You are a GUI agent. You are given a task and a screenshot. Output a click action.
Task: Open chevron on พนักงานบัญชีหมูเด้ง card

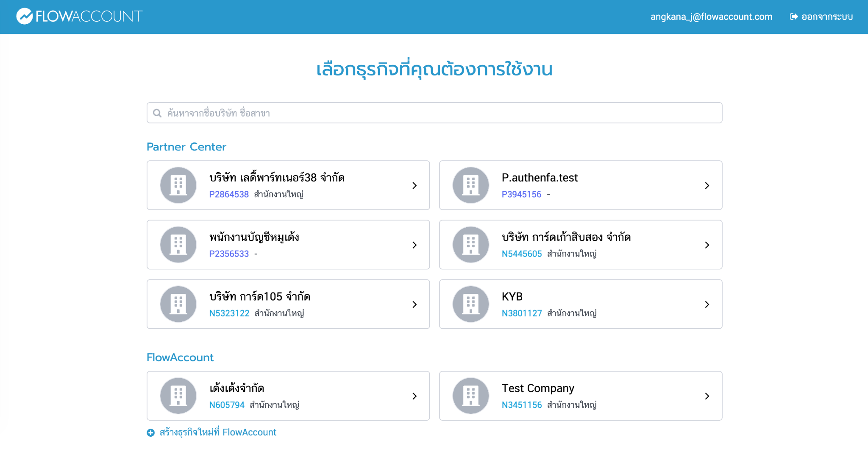(x=415, y=245)
